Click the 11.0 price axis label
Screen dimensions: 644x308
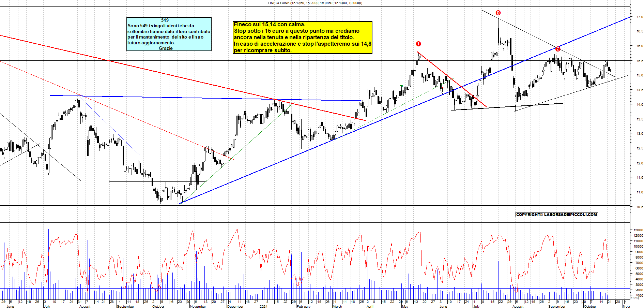(x=640, y=192)
